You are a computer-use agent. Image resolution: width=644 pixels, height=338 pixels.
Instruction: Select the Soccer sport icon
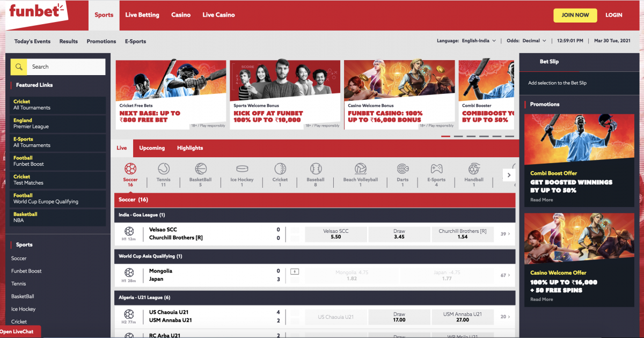(130, 169)
